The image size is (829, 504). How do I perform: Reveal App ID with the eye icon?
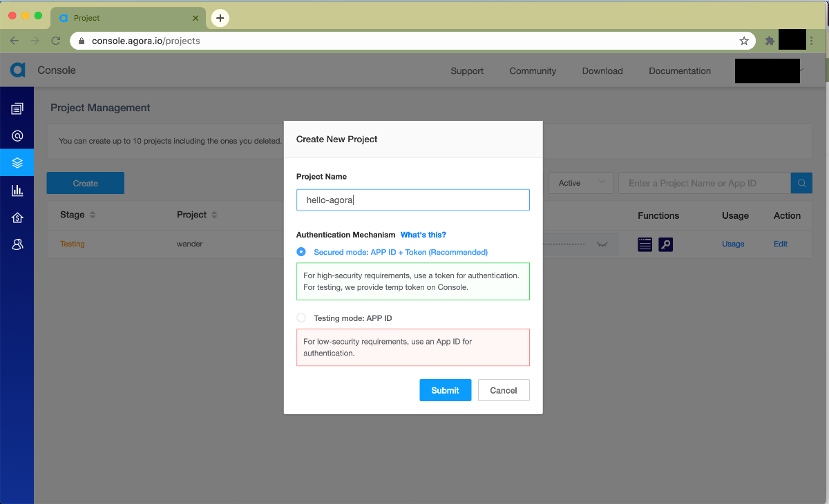coord(602,244)
